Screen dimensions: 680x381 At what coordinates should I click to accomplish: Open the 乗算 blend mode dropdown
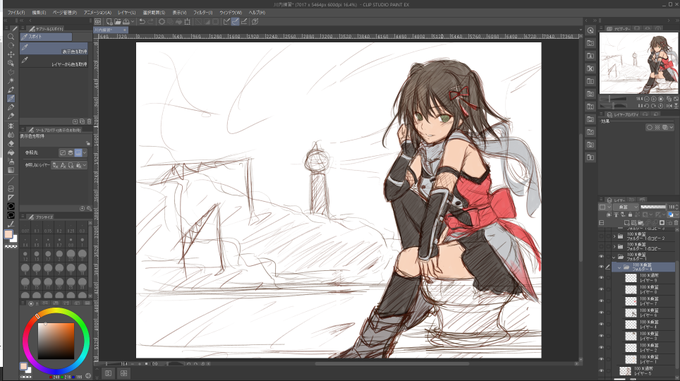[x=625, y=207]
